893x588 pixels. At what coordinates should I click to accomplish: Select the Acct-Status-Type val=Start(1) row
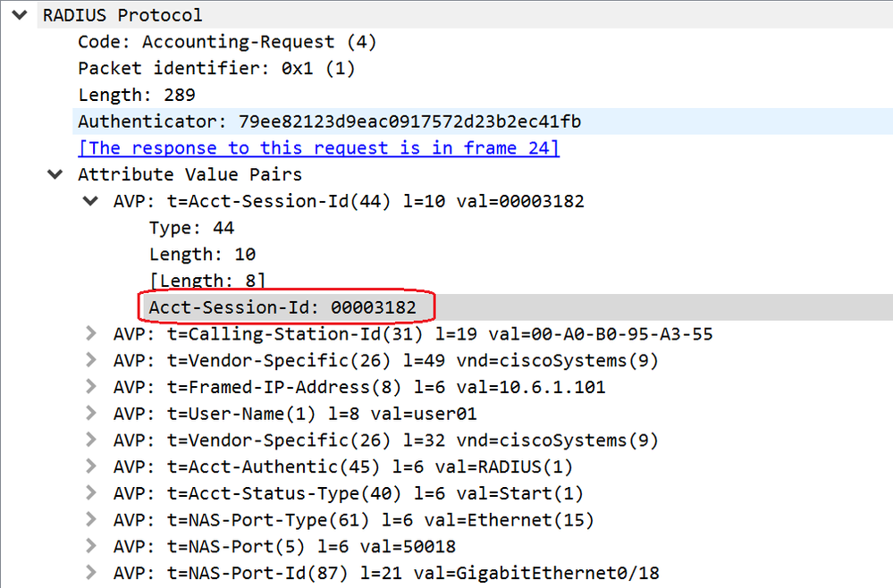[349, 493]
